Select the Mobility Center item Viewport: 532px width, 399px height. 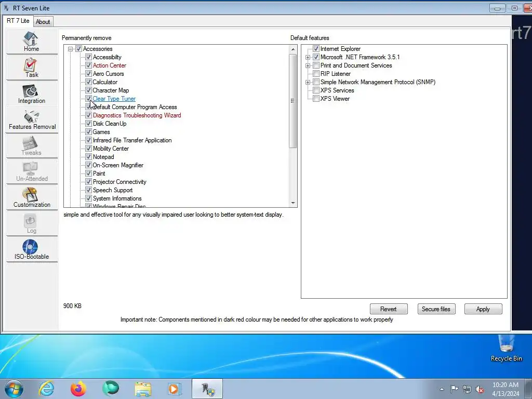111,149
